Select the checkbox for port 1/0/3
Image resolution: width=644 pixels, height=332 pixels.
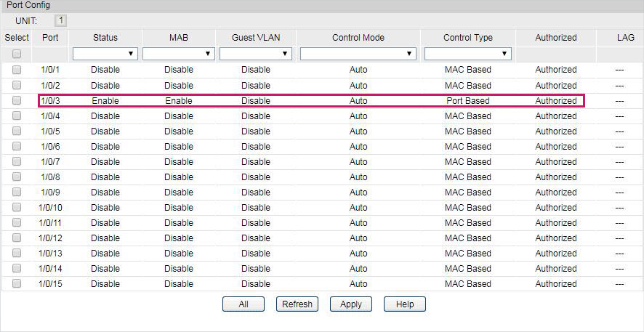[x=17, y=100]
